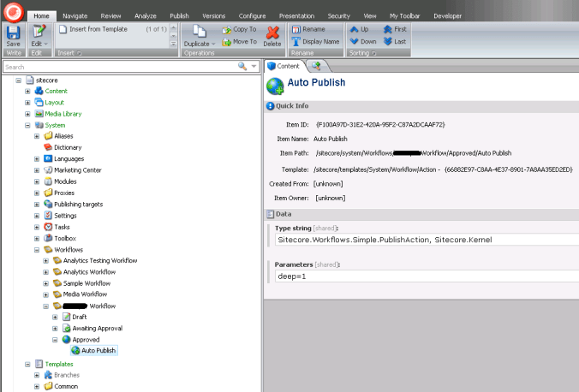579x392 pixels.
Task: Click the Media Library node icon
Action: [x=39, y=114]
